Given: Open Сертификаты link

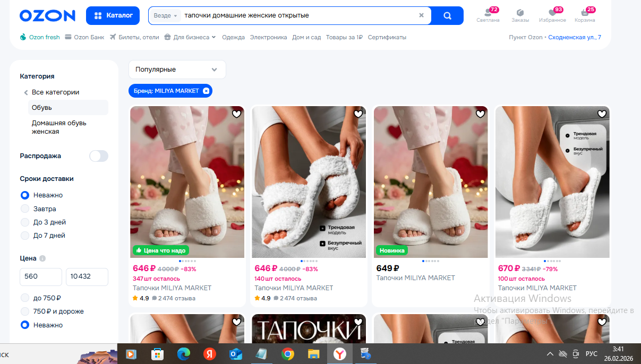Looking at the screenshot, I should (x=387, y=37).
